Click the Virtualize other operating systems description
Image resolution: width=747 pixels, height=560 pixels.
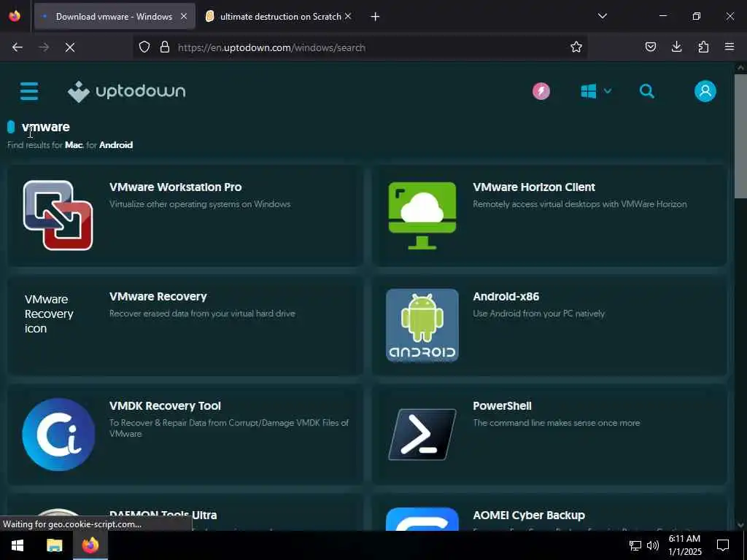click(200, 204)
